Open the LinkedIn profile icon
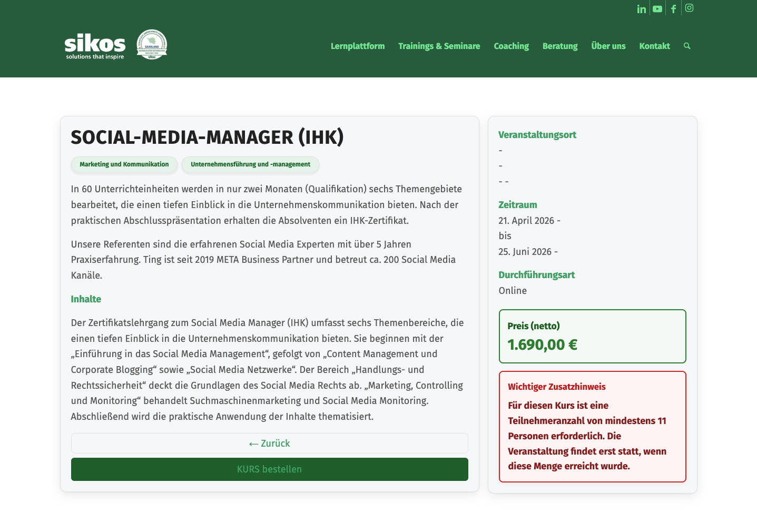 tap(641, 9)
